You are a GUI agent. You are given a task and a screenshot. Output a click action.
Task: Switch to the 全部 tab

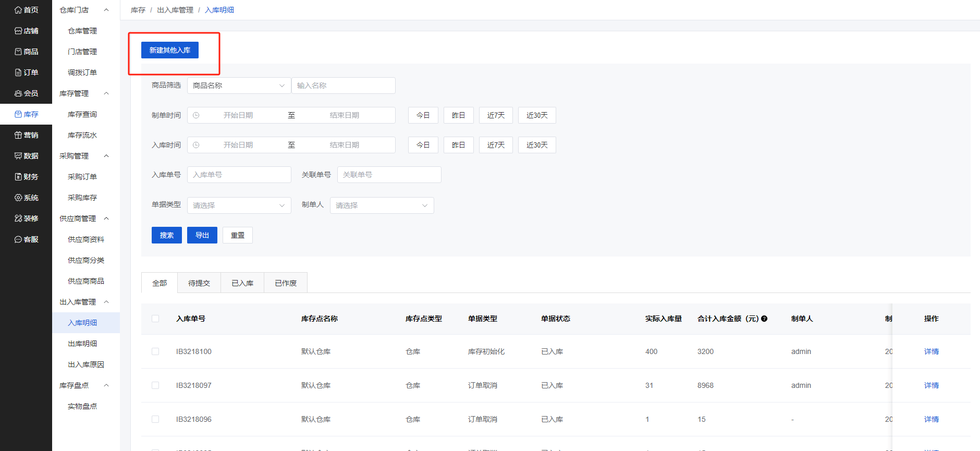160,283
